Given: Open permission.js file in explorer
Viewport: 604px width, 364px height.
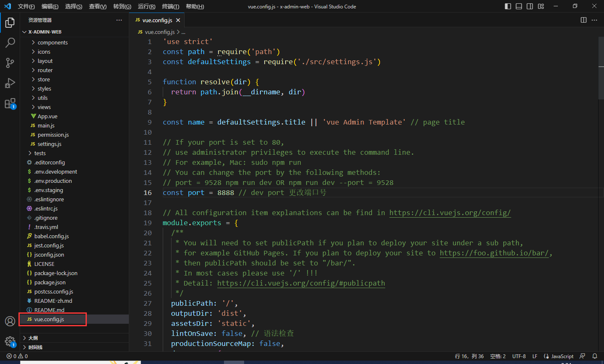Looking at the screenshot, I should pos(74,135).
